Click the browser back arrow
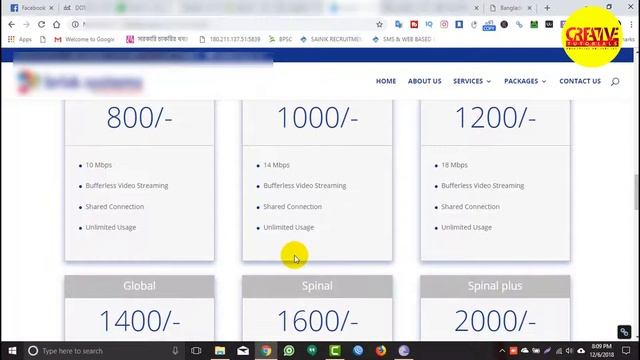 (x=11, y=24)
